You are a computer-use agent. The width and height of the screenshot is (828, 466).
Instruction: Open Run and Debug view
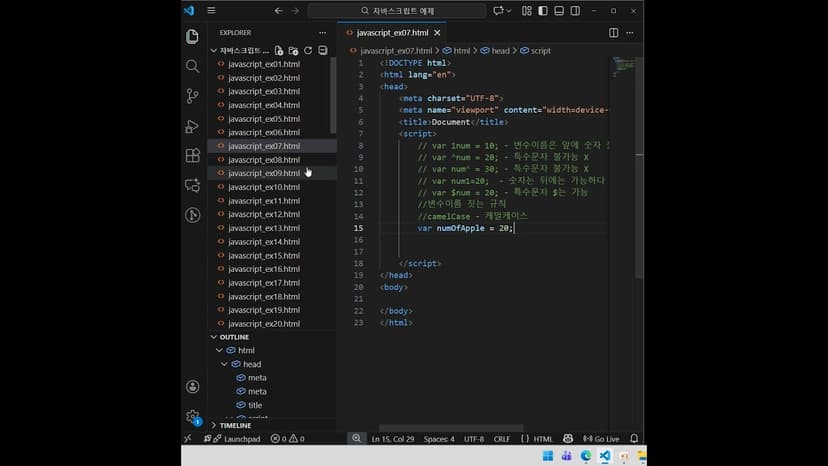click(x=192, y=126)
